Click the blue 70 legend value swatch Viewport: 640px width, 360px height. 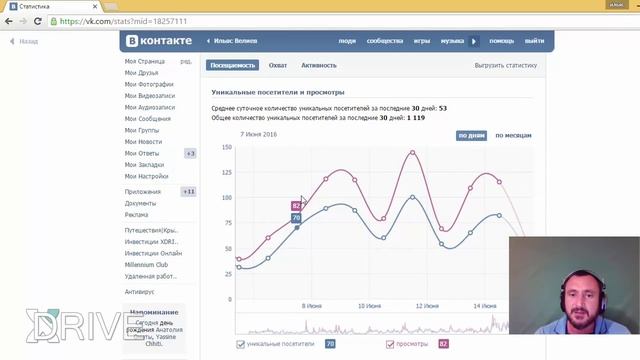(330, 344)
